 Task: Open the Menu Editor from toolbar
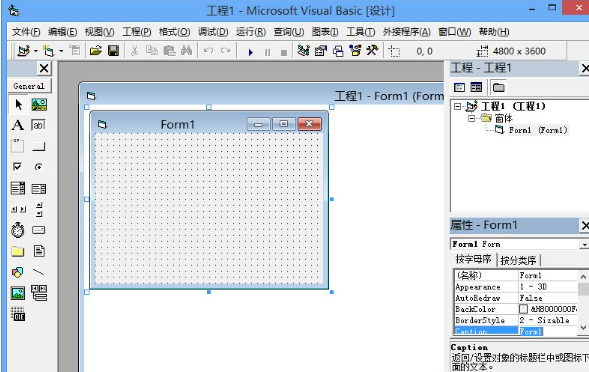[75, 50]
